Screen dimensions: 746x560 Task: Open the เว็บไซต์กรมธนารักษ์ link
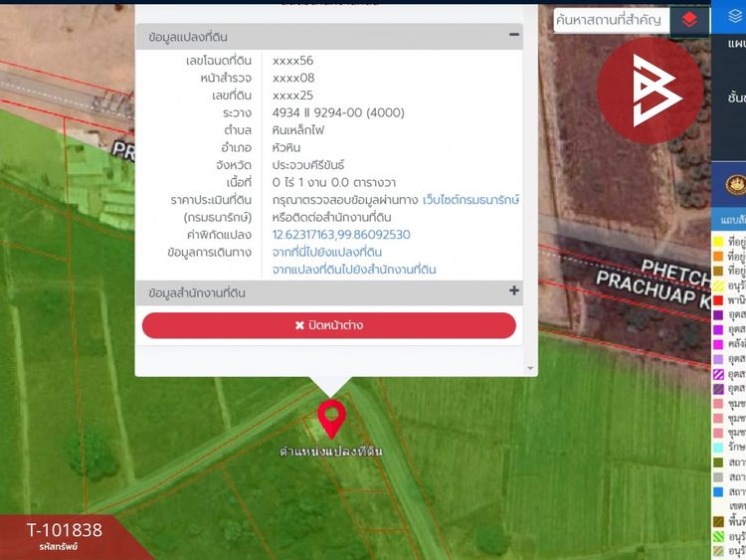click(470, 200)
